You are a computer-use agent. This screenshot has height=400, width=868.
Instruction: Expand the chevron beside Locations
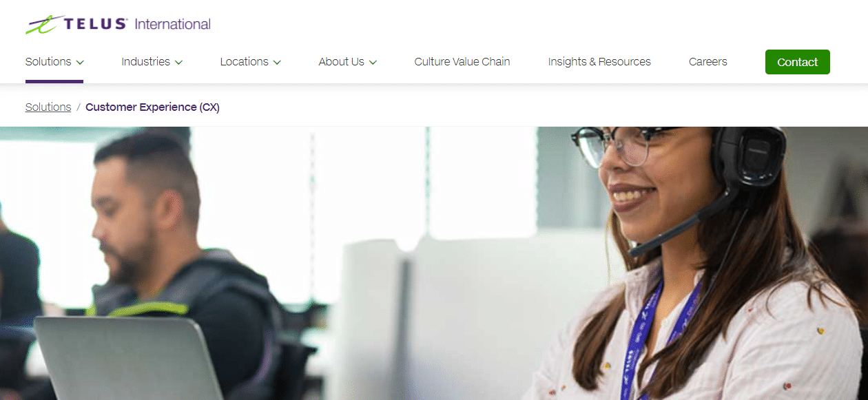click(277, 62)
